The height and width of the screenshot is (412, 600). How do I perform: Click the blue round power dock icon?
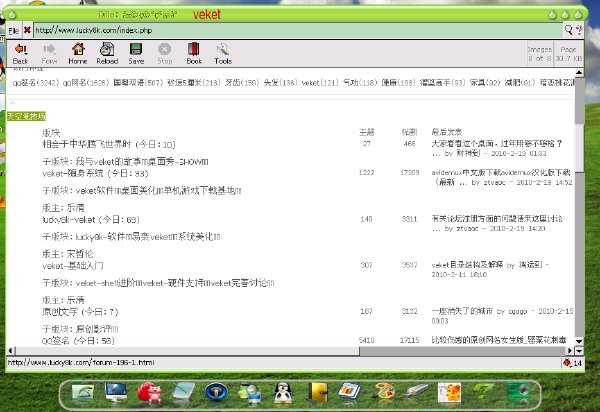(x=216, y=393)
